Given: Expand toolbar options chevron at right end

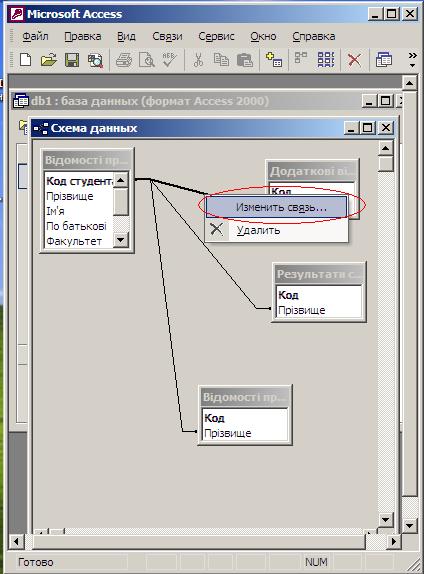Looking at the screenshot, I should [413, 60].
